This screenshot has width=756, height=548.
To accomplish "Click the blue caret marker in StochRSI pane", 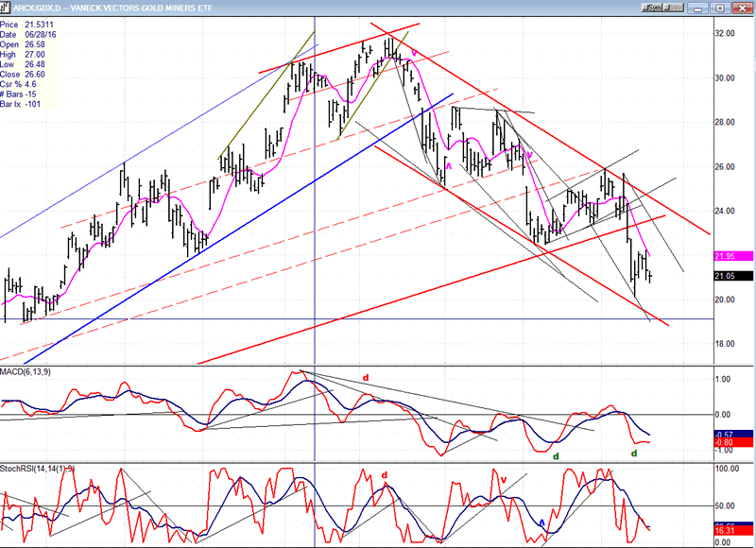I will point(541,522).
